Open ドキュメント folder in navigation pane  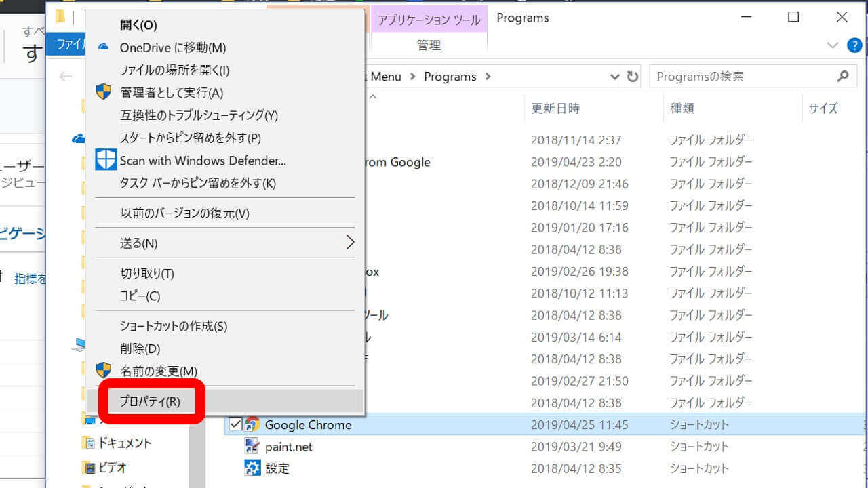125,443
